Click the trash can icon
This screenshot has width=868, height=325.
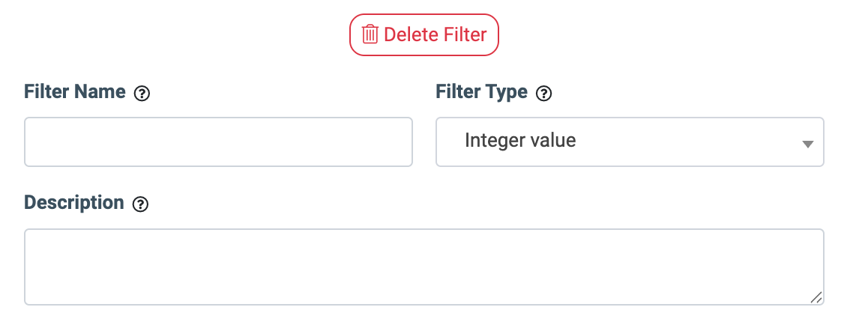(x=370, y=34)
